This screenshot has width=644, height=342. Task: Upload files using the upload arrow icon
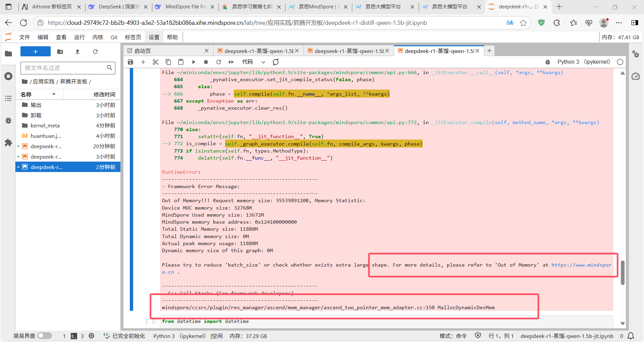click(x=77, y=52)
